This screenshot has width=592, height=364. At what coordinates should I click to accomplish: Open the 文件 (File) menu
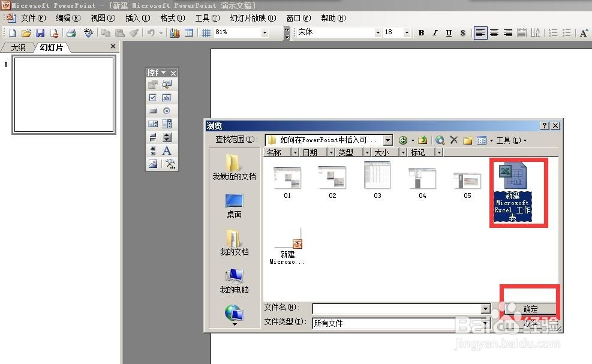coord(33,18)
